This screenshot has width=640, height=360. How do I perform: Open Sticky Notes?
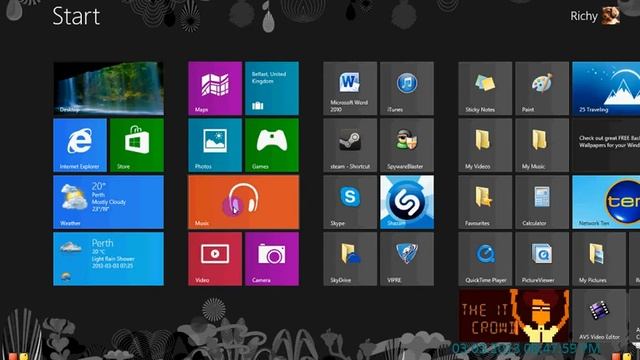click(x=485, y=88)
